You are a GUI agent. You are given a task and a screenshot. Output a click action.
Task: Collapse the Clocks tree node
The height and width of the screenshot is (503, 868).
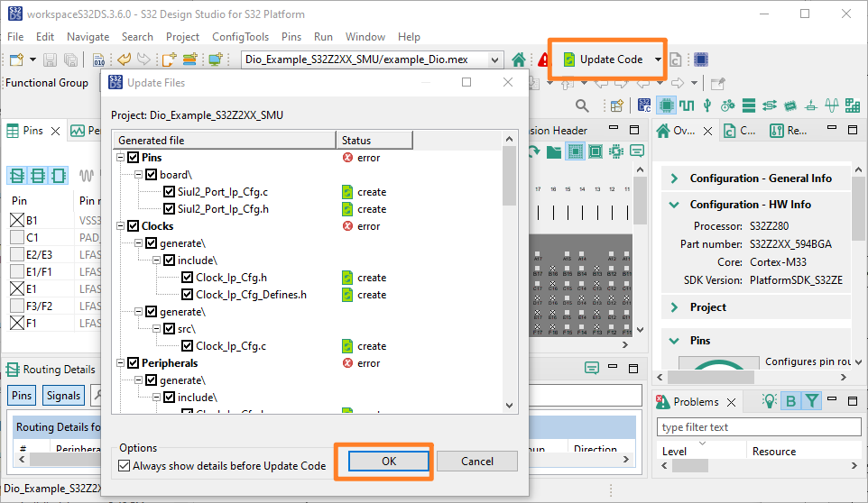[x=120, y=226]
